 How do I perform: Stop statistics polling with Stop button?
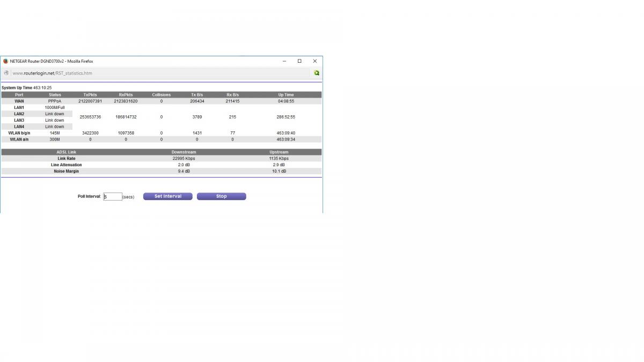(222, 196)
